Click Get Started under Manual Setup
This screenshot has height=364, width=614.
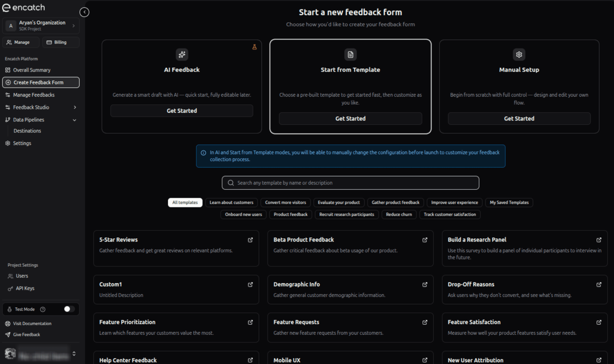click(x=519, y=118)
